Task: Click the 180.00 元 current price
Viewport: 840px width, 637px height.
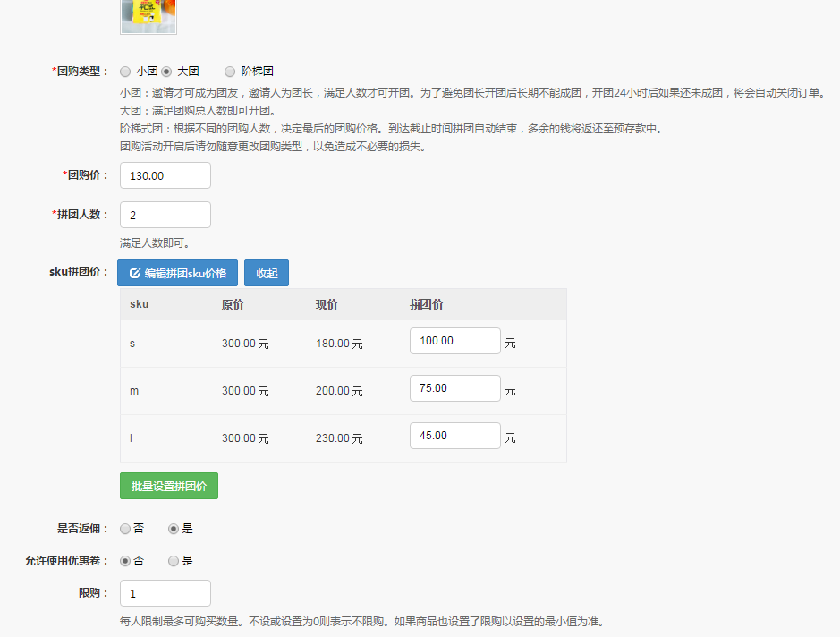Action: (x=339, y=344)
